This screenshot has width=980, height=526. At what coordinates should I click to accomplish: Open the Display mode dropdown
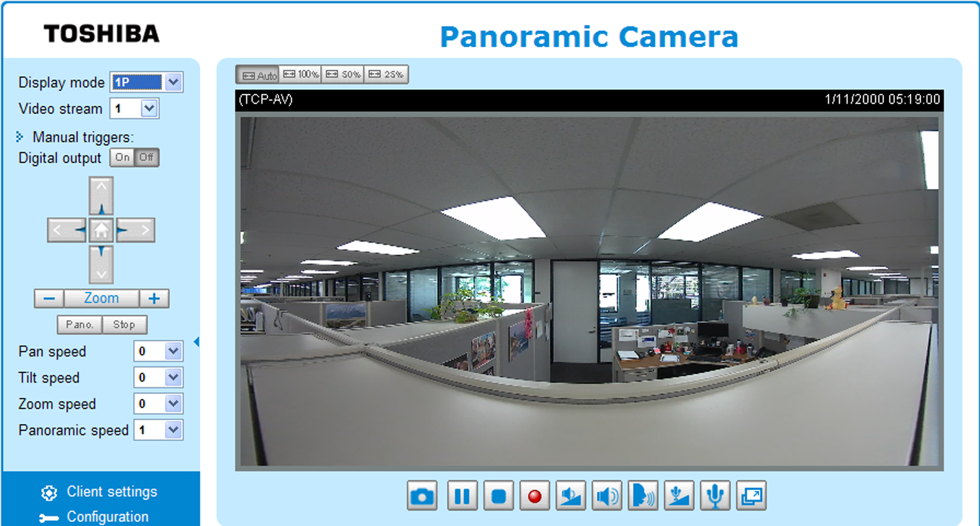(x=146, y=82)
